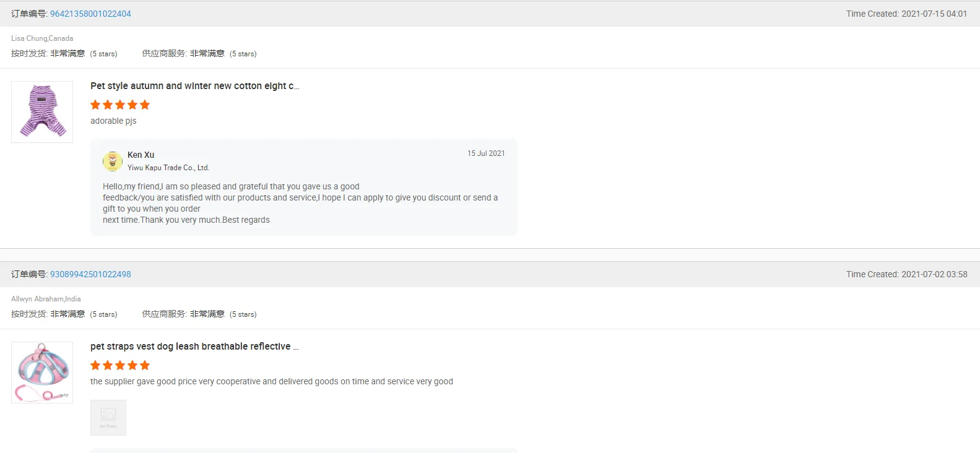Click the 15 Jul 2021 reply date
Screen dimensions: 980x453
(x=486, y=153)
